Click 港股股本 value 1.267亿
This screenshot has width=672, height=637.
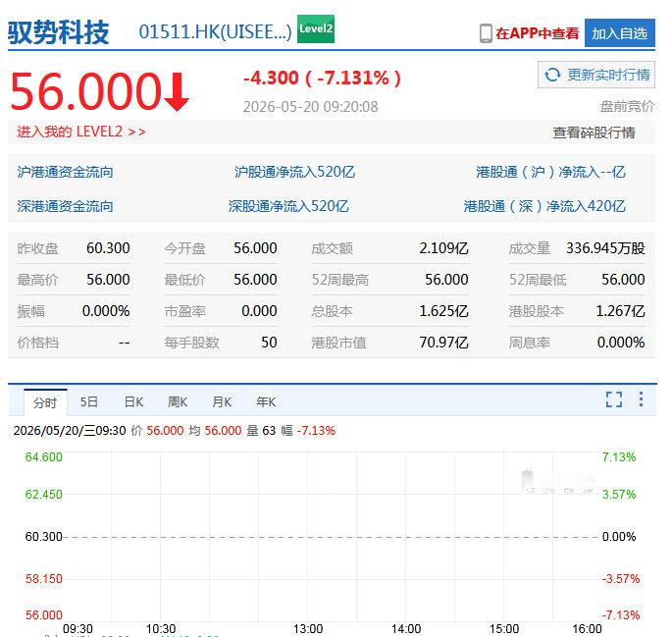pyautogui.click(x=620, y=311)
